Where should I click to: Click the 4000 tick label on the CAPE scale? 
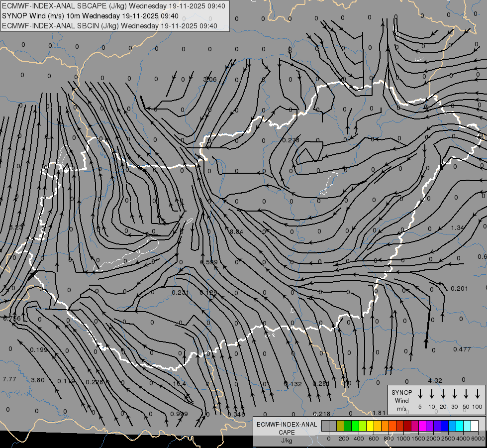tap(463, 439)
